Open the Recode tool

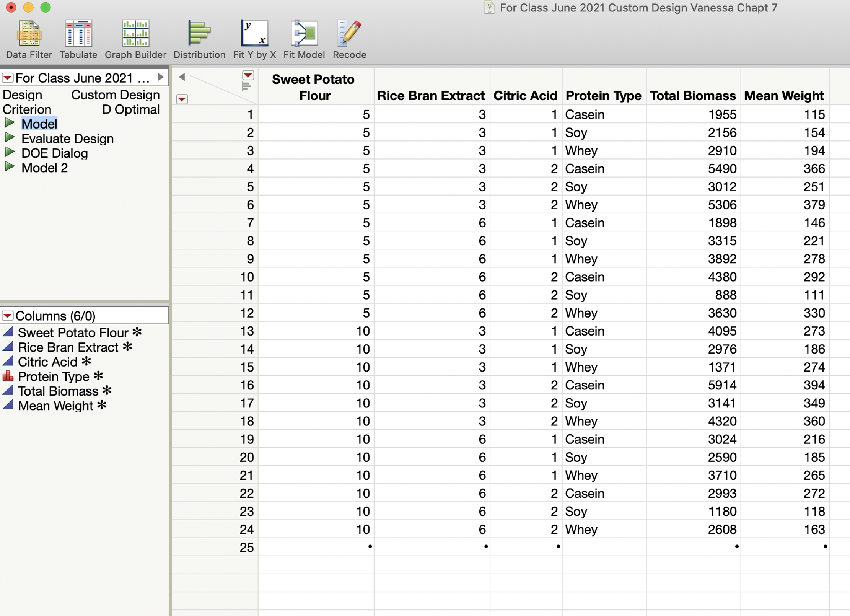[349, 39]
